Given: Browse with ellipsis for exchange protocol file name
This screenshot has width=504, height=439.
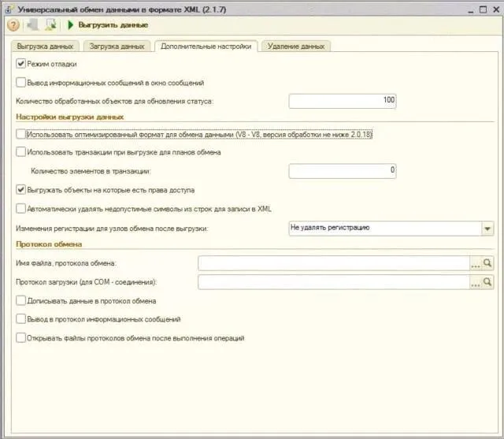Looking at the screenshot, I should 476,263.
